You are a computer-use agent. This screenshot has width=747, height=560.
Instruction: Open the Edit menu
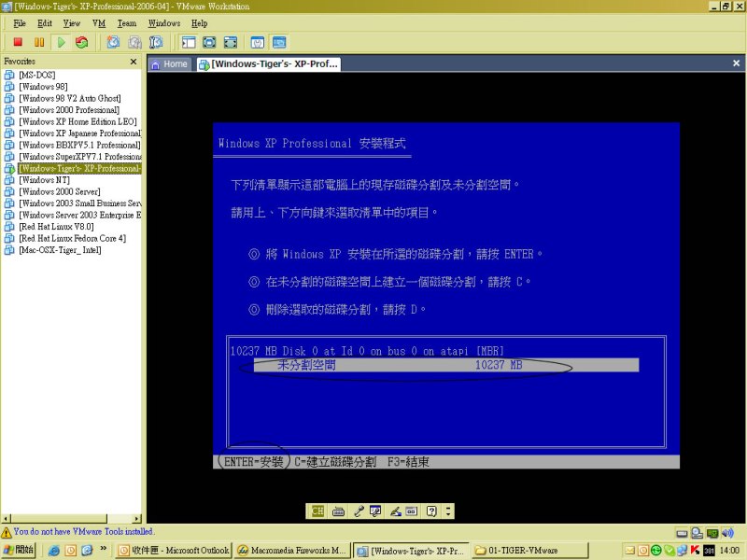point(44,23)
